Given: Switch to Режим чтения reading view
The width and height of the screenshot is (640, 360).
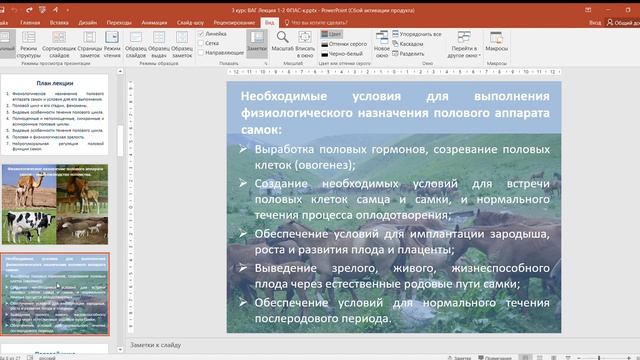Looking at the screenshot, I should (112, 44).
